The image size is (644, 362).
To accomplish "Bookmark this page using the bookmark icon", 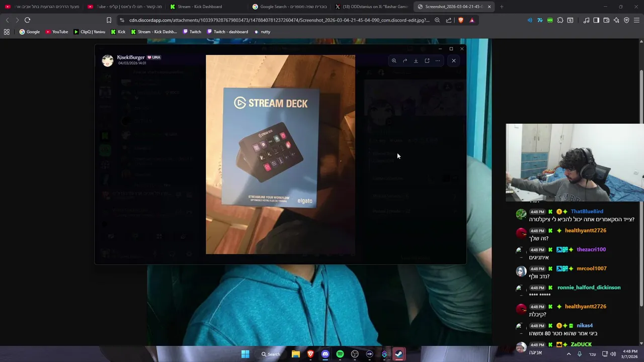I will (x=109, y=20).
